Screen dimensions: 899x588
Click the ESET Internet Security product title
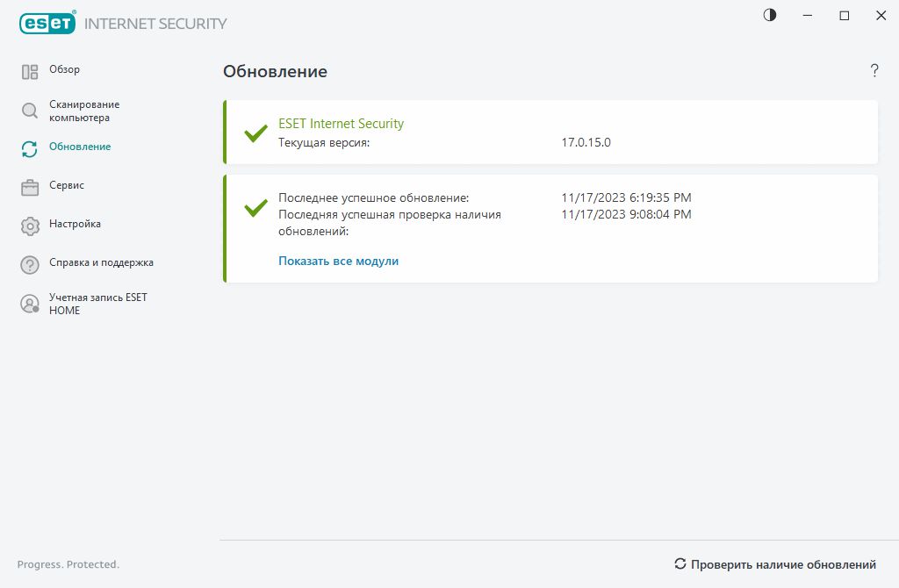point(341,124)
